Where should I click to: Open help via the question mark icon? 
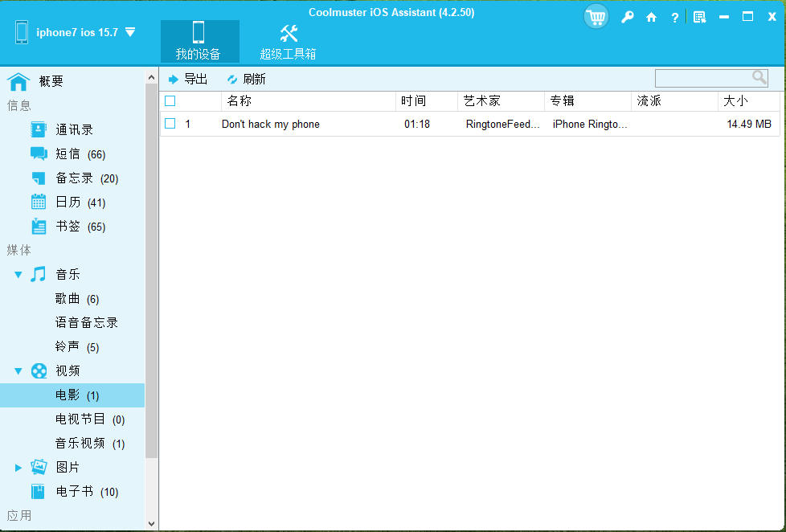tap(675, 18)
